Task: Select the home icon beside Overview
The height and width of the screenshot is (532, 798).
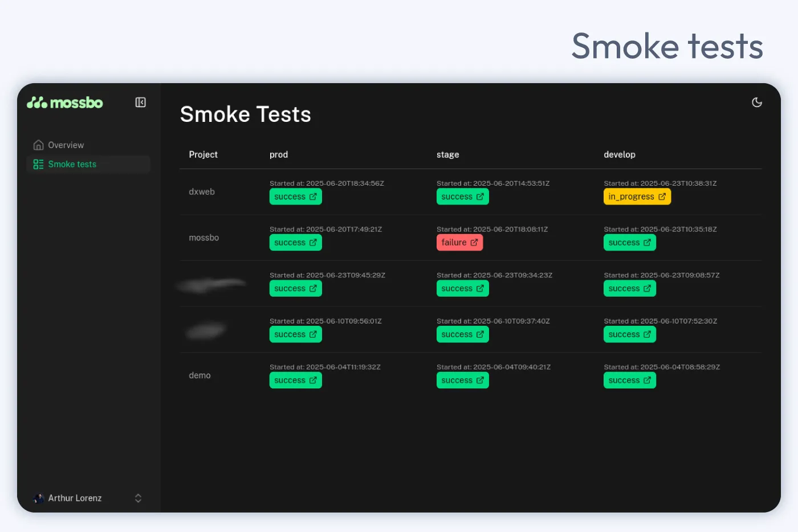Action: 38,145
